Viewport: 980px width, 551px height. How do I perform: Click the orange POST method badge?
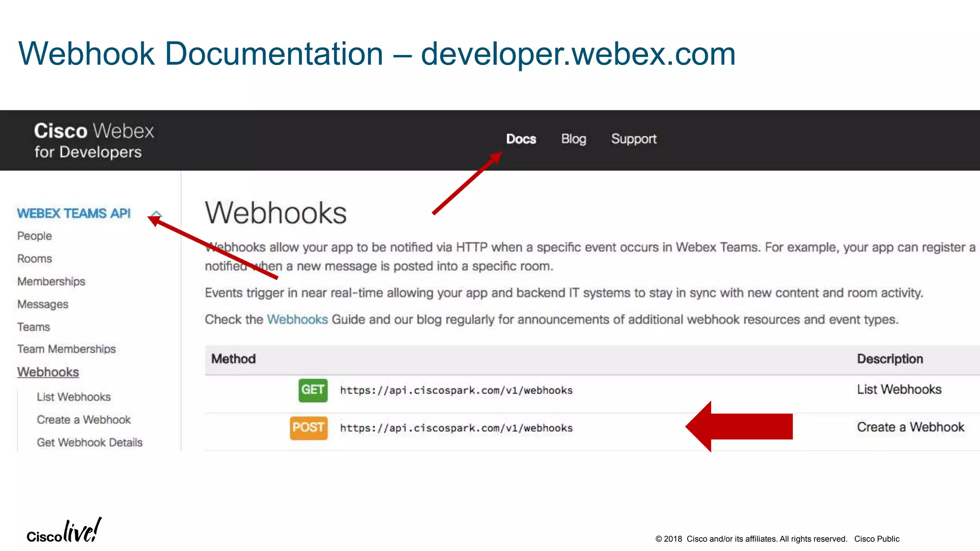pos(309,427)
